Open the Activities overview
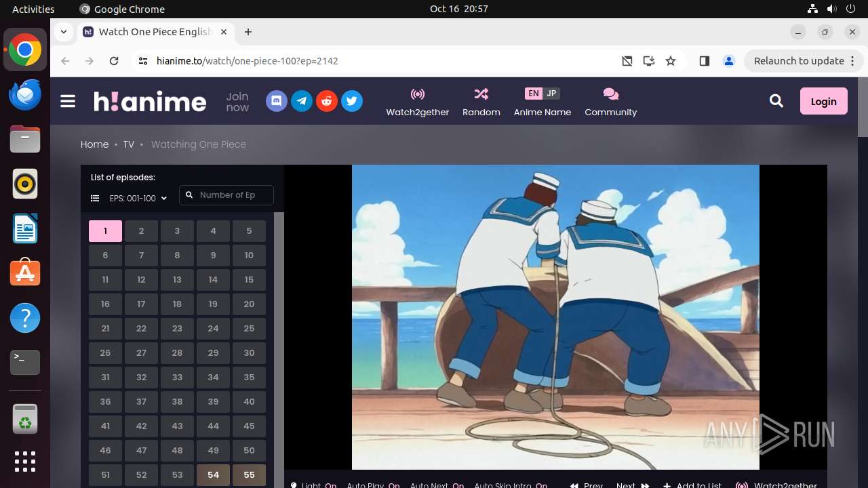This screenshot has height=488, width=868. pyautogui.click(x=33, y=9)
